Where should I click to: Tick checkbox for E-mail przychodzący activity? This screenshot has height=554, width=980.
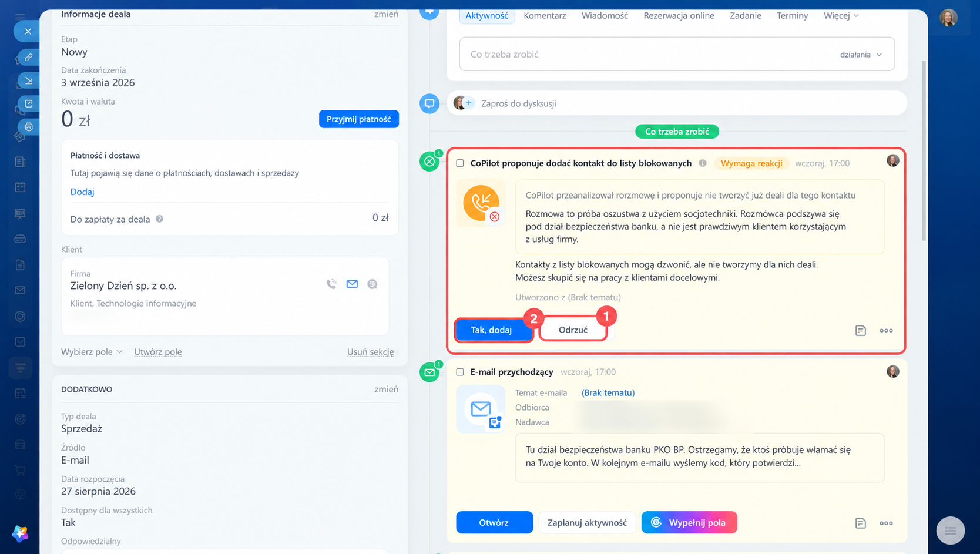click(460, 372)
